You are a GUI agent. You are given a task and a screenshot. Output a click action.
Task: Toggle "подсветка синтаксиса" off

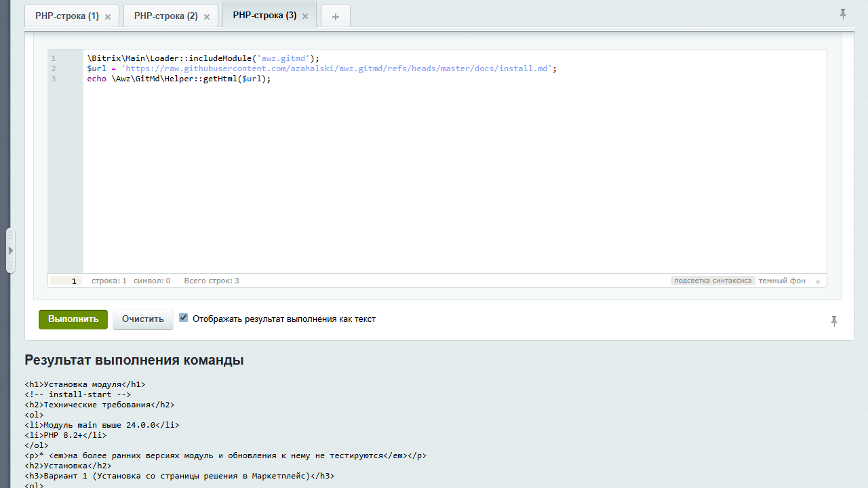pos(713,280)
